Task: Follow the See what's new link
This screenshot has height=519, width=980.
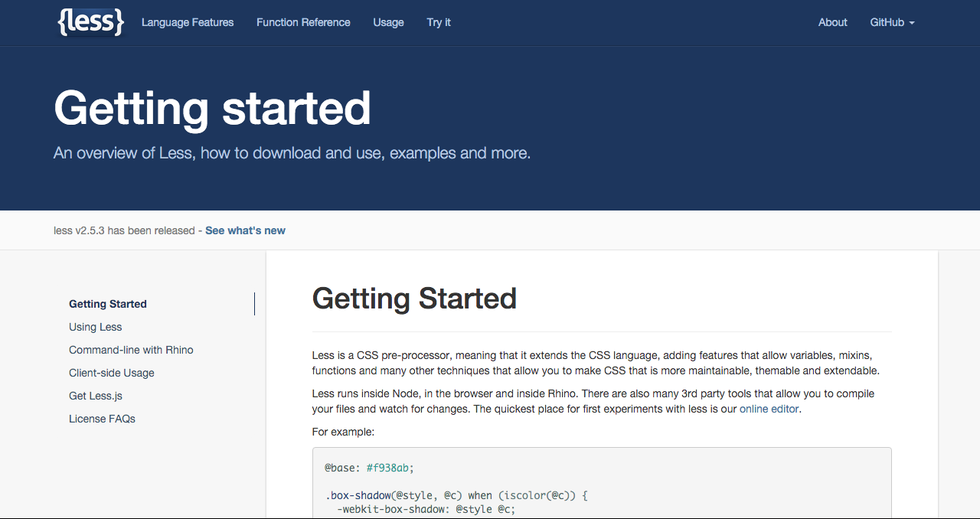Action: (245, 230)
